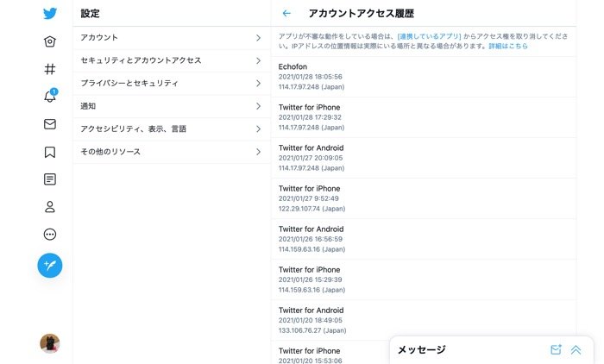Select Twitter for Android entry 2021/01/20 18:49:05
Image resolution: width=604 pixels, height=364 pixels.
pyautogui.click(x=424, y=320)
